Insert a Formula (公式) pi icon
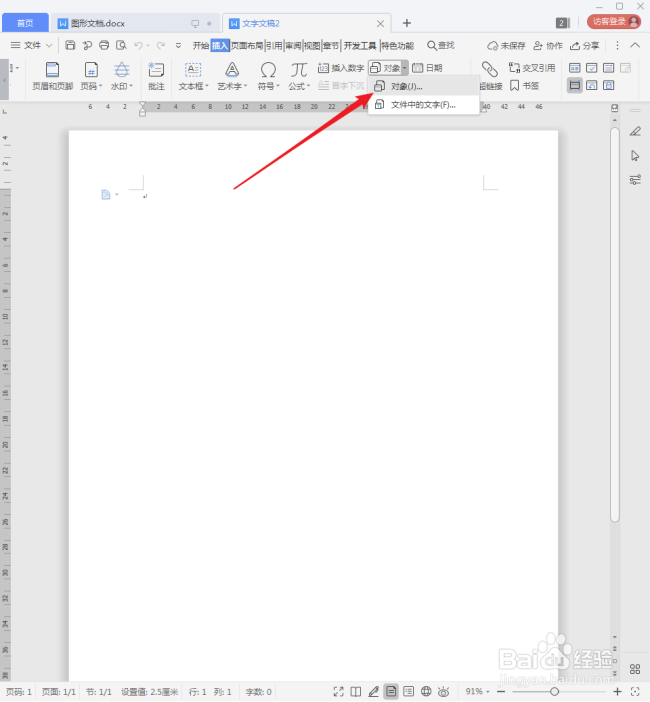This screenshot has width=650, height=702. 299,70
